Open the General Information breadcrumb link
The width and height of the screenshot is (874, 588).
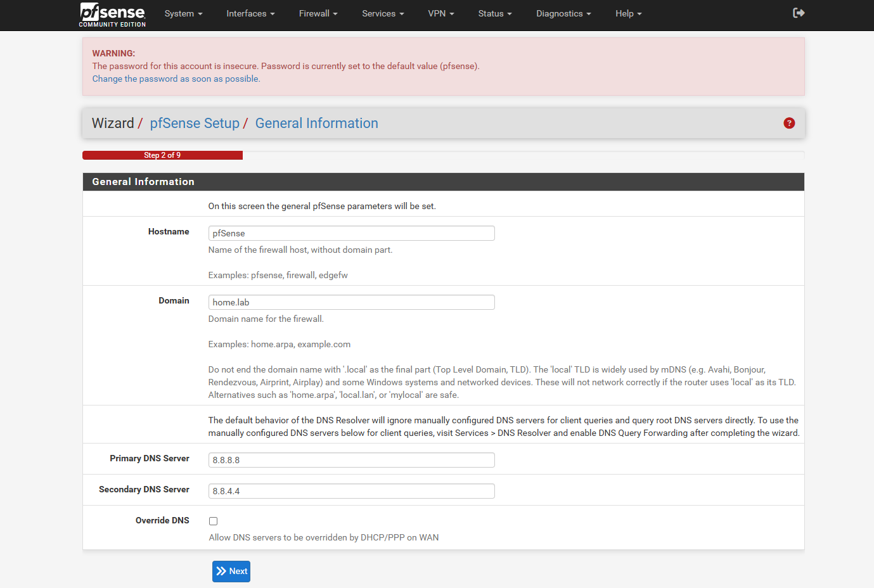(x=317, y=123)
